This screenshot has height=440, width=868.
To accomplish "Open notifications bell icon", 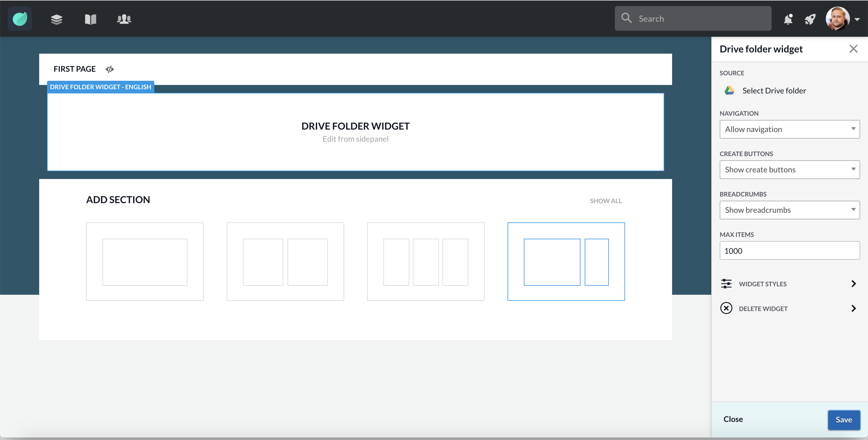I will pos(788,19).
